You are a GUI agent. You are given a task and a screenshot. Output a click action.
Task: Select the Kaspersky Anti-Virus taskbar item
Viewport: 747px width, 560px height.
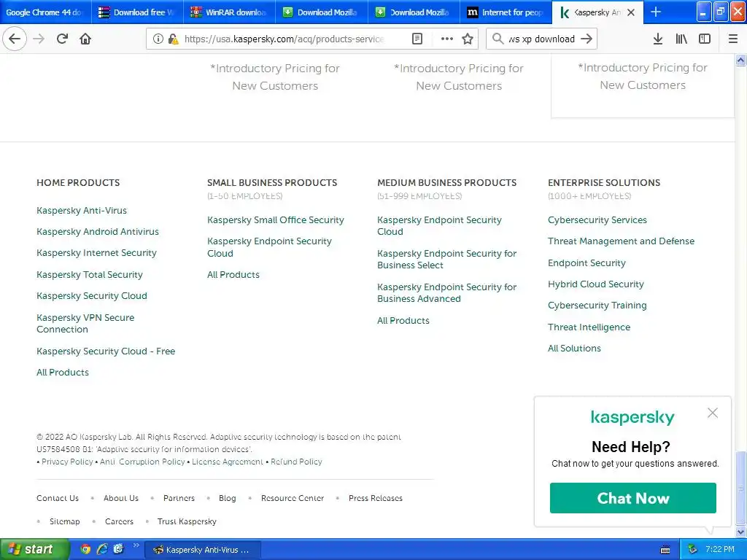coord(203,550)
